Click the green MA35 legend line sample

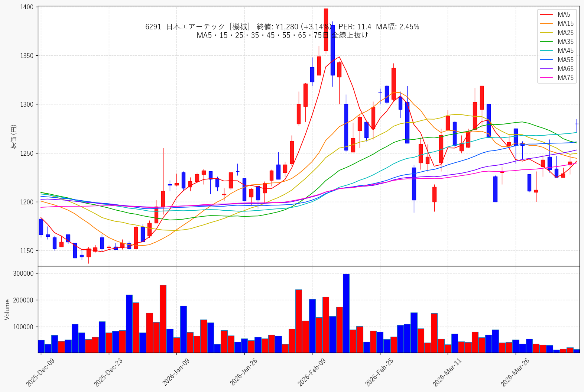point(546,42)
